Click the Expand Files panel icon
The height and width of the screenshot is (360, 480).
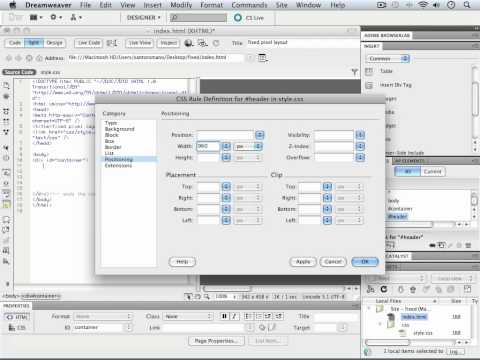468,289
